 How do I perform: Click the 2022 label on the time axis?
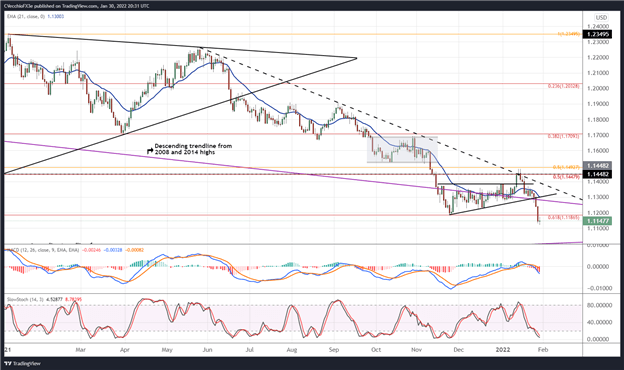pos(503,350)
